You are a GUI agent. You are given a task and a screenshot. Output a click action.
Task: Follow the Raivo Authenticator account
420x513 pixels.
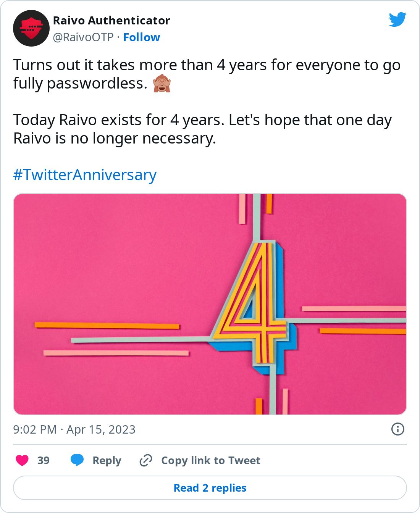tap(142, 37)
